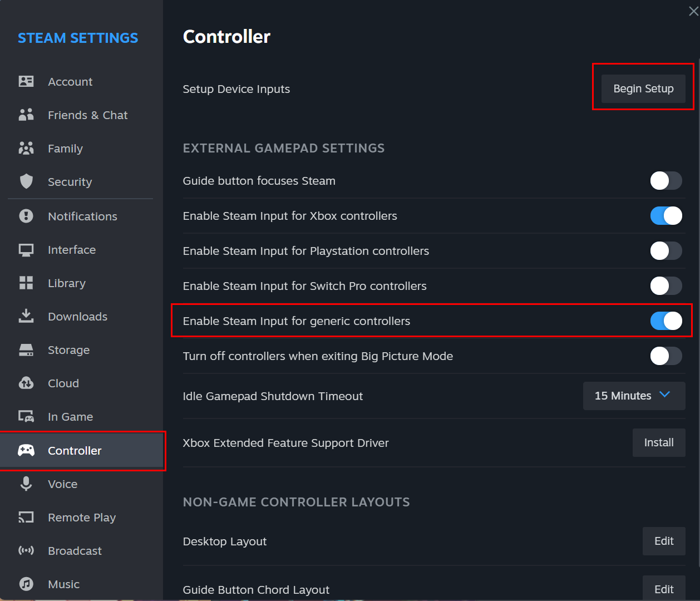The height and width of the screenshot is (601, 700).
Task: Click the Music note icon
Action: pos(26,584)
